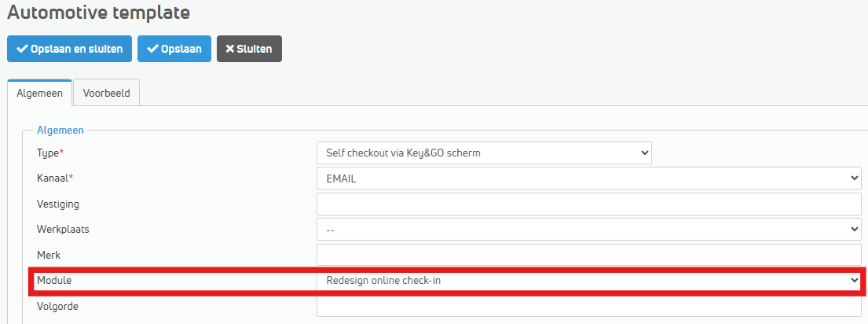Close the template with the Sluiten button

249,49
